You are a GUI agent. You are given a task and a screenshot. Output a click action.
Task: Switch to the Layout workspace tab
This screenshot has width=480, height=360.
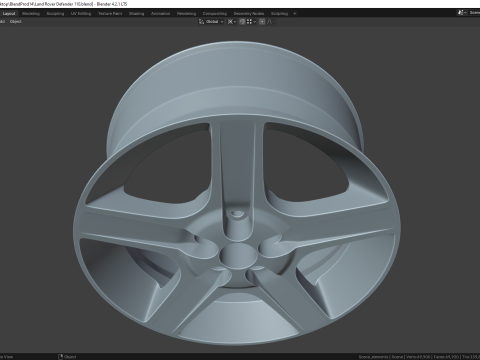point(9,14)
